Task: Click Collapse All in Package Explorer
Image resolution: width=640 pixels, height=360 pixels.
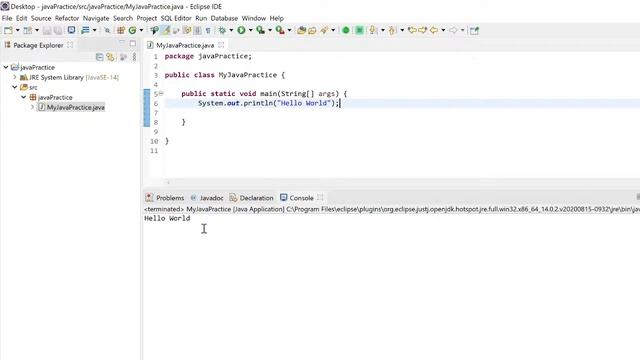Action: [99, 57]
